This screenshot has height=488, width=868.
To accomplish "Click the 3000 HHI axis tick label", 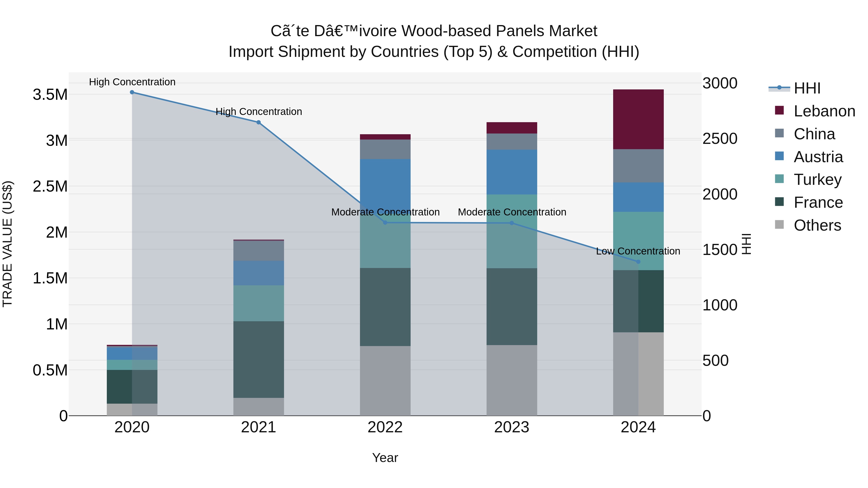I will pos(720,83).
